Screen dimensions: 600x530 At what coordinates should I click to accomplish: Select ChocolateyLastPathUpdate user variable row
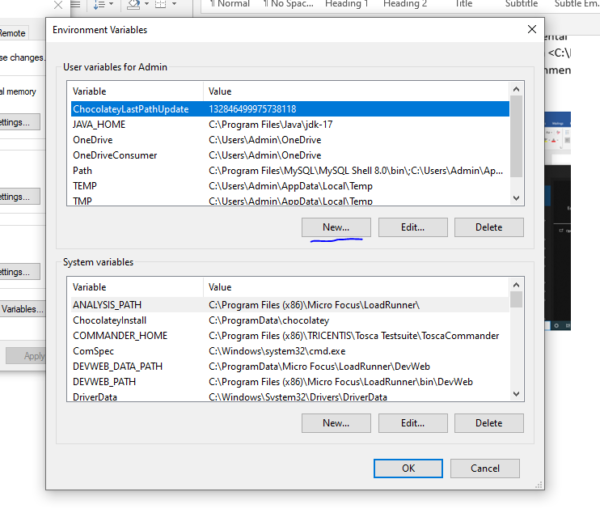point(290,109)
